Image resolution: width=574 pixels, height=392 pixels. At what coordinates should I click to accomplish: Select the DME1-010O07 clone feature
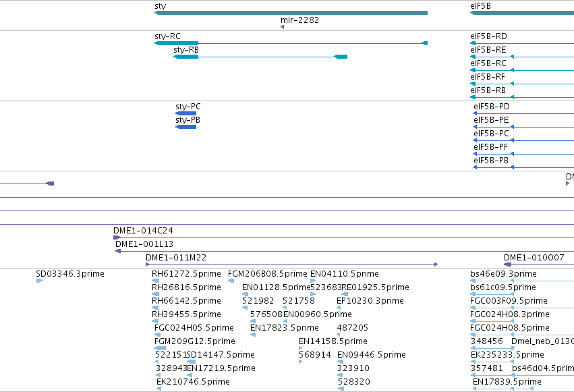539,264
